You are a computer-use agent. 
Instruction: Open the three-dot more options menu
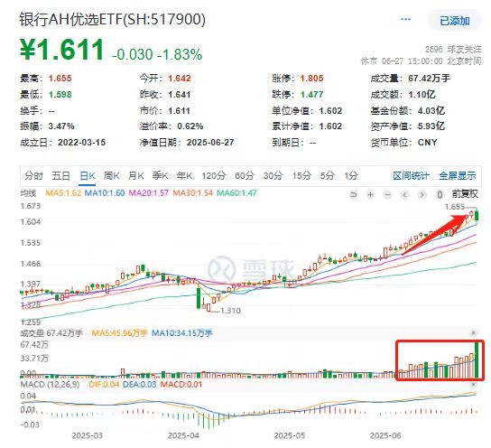coord(405,20)
